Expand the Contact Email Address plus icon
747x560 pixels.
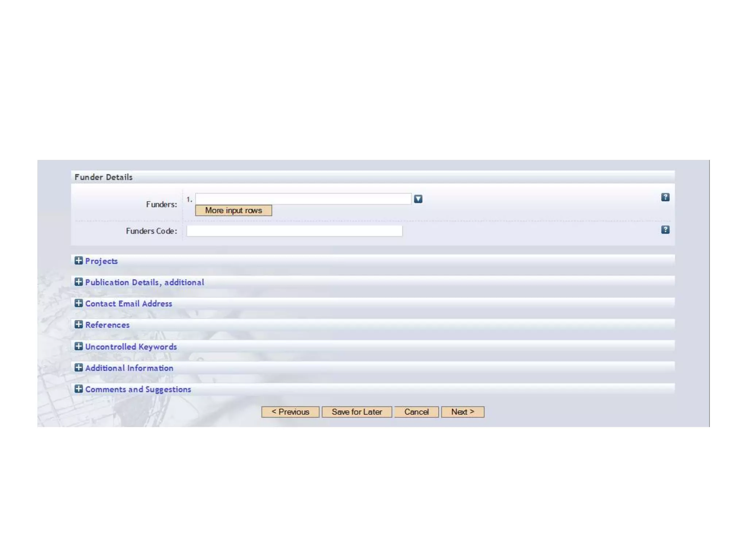[78, 303]
